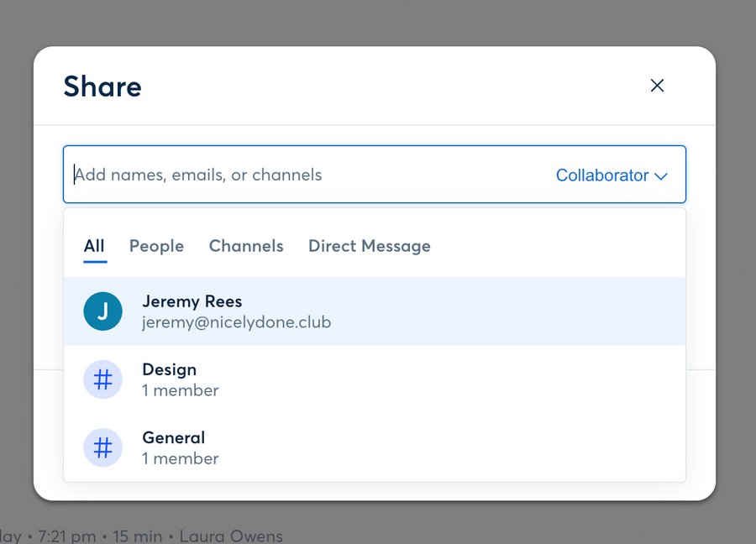The height and width of the screenshot is (544, 756).
Task: Click the chevron arrow beside Collaborator
Action: pos(661,176)
